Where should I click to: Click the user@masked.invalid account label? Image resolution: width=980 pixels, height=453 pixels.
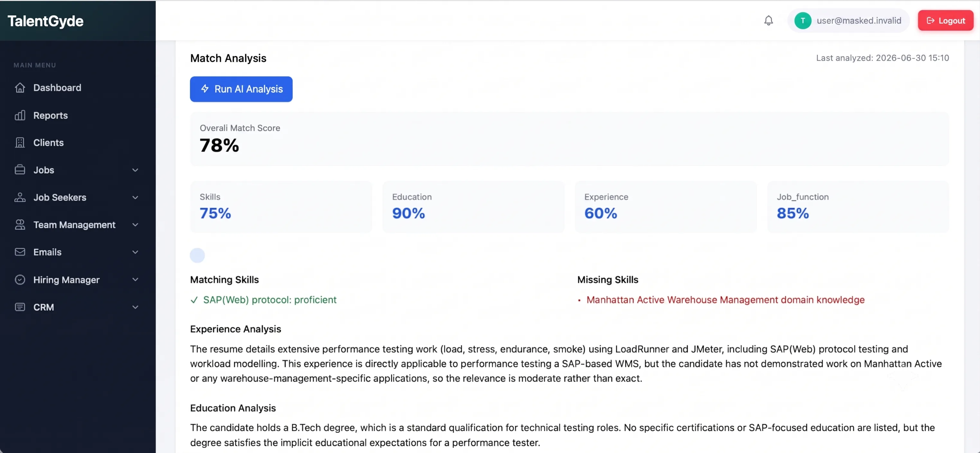coord(859,21)
